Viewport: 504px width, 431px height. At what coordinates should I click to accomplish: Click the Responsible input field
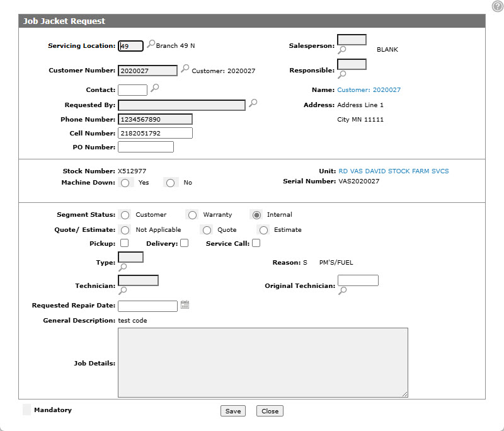(x=352, y=64)
